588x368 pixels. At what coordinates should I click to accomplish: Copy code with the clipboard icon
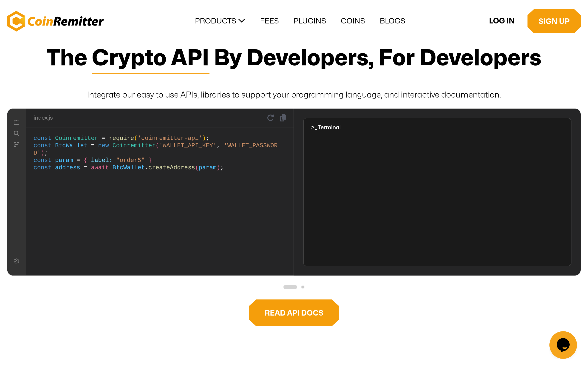click(283, 118)
